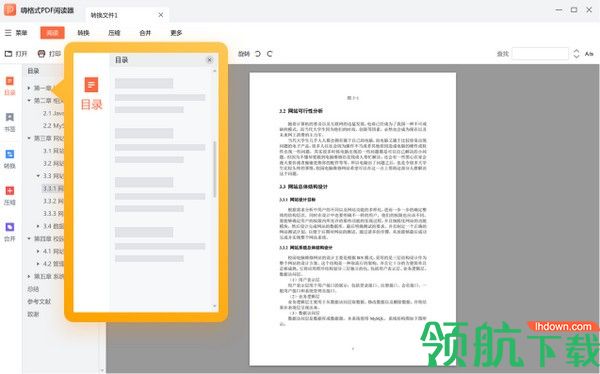Open the 书签 bookmark sidebar icon
The width and height of the screenshot is (600, 374).
pos(10,117)
